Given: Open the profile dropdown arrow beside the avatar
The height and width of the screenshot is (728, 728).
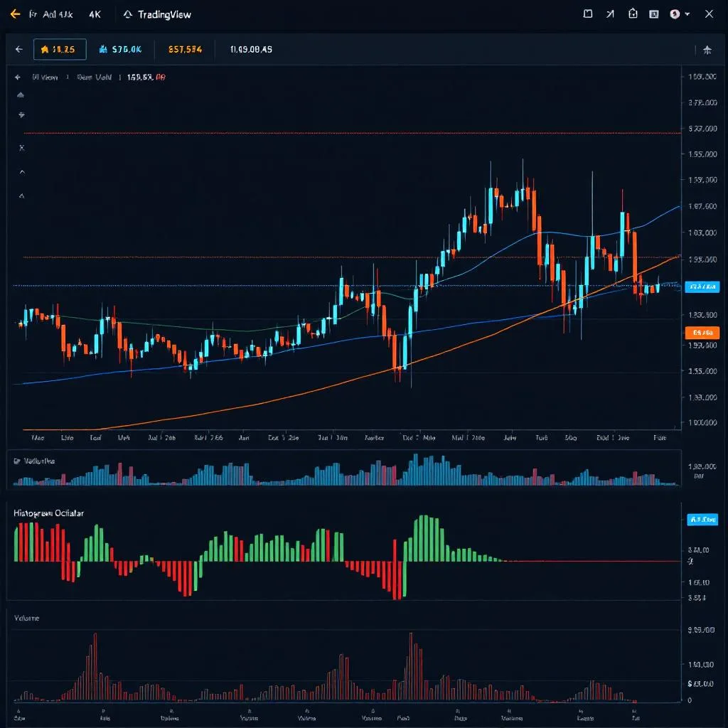Looking at the screenshot, I should pyautogui.click(x=687, y=14).
